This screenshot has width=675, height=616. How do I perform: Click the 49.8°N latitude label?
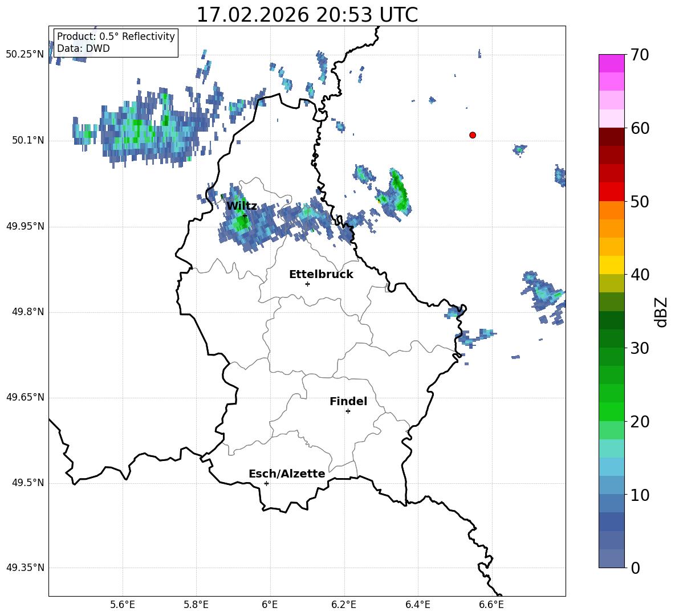point(28,312)
